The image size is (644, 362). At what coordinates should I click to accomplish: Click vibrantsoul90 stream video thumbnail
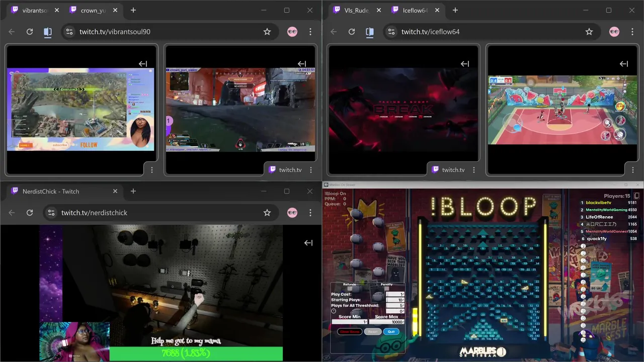tap(80, 109)
